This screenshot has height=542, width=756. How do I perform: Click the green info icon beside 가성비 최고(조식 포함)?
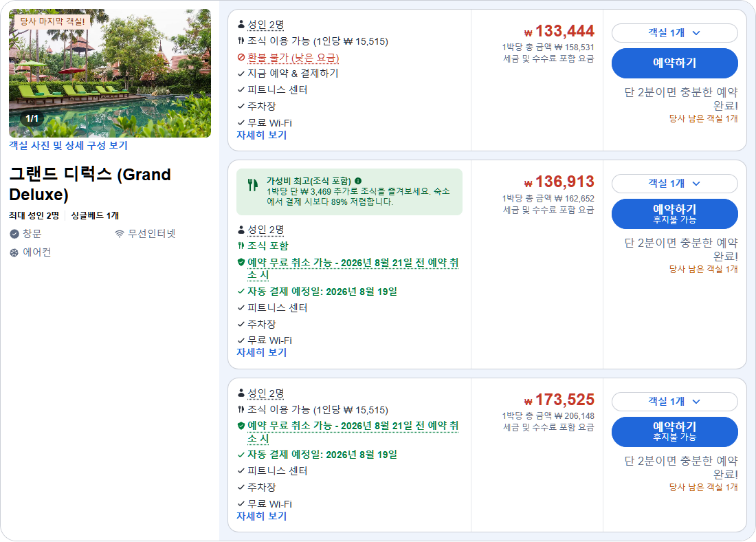tap(358, 181)
